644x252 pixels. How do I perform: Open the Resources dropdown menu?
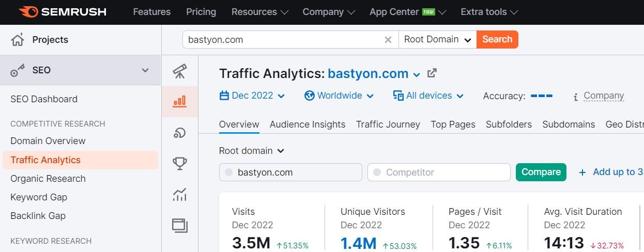pyautogui.click(x=260, y=11)
